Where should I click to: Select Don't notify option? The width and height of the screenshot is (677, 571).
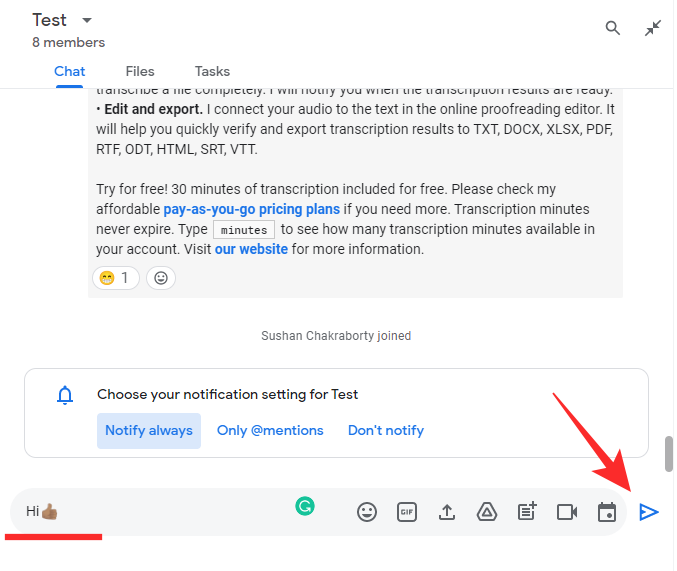[386, 431]
